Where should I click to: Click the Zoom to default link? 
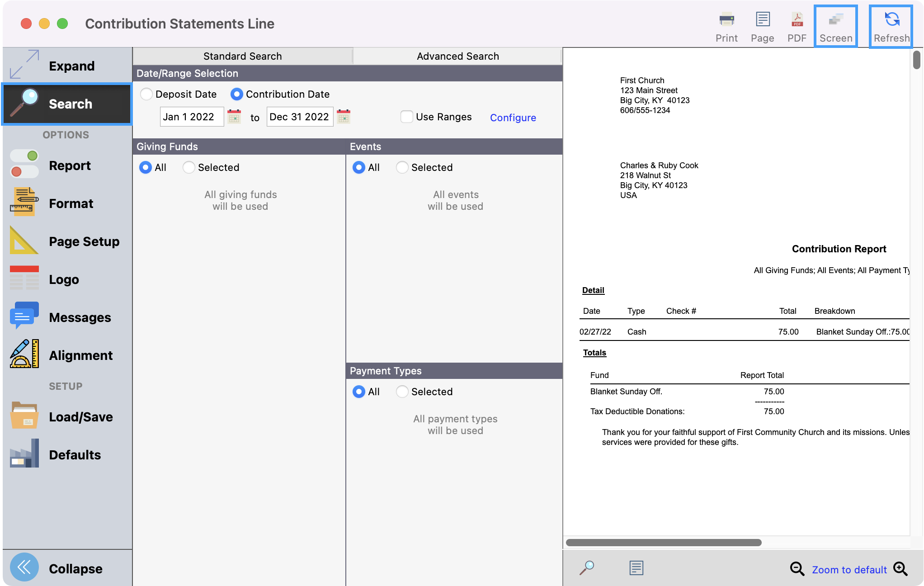[849, 570]
